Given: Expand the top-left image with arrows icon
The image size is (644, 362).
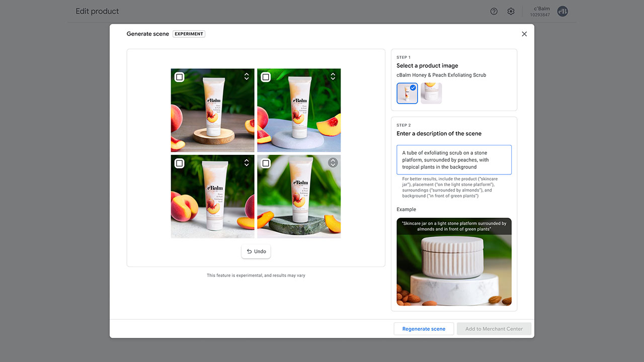Looking at the screenshot, I should pyautogui.click(x=247, y=76).
